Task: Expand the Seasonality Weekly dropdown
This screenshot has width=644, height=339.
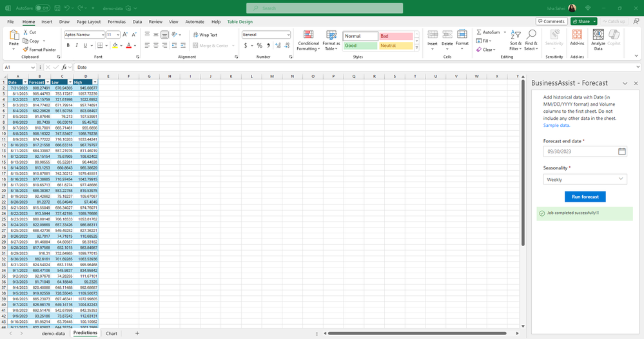Action: pos(585,179)
